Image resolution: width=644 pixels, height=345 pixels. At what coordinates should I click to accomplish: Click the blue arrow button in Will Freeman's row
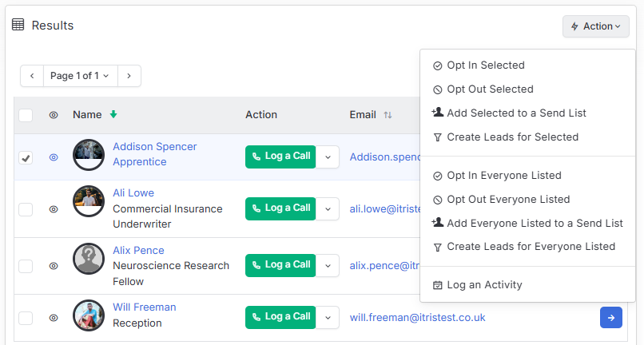coord(610,318)
